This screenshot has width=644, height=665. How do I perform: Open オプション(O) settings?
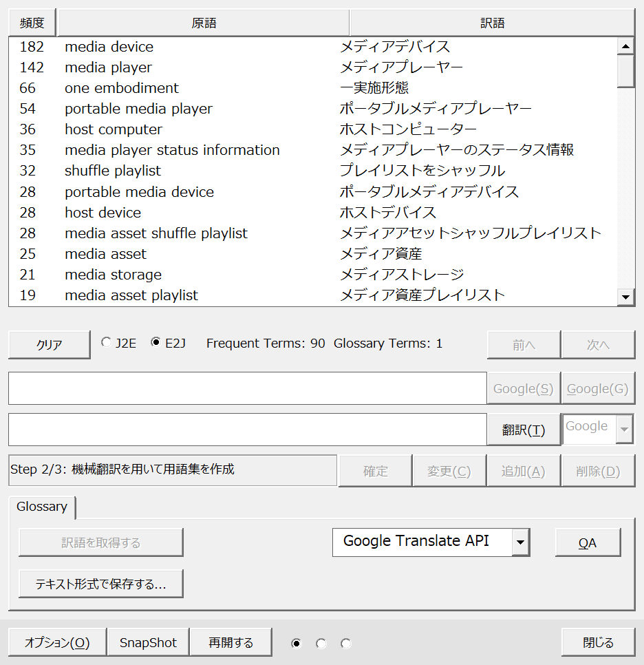pyautogui.click(x=58, y=642)
